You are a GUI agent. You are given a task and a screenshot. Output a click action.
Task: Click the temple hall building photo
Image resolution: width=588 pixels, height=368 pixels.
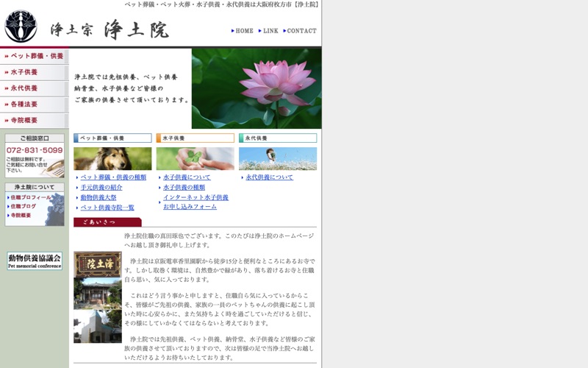coord(98,294)
